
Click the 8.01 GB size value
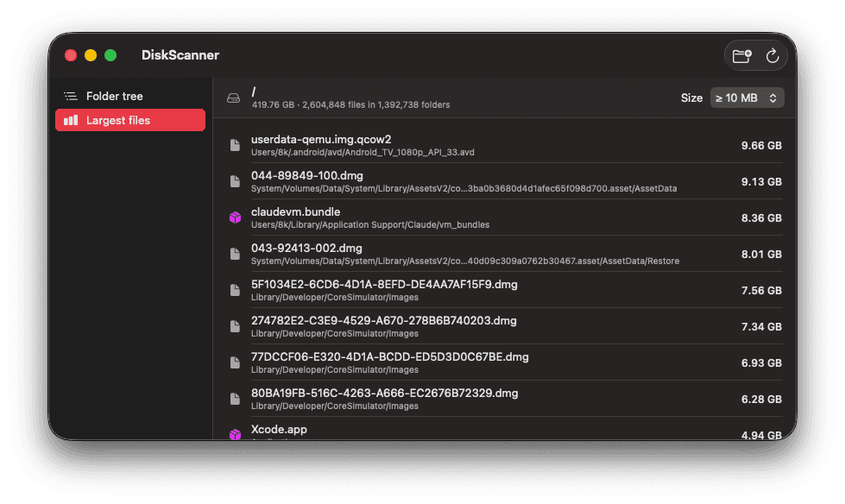click(761, 254)
